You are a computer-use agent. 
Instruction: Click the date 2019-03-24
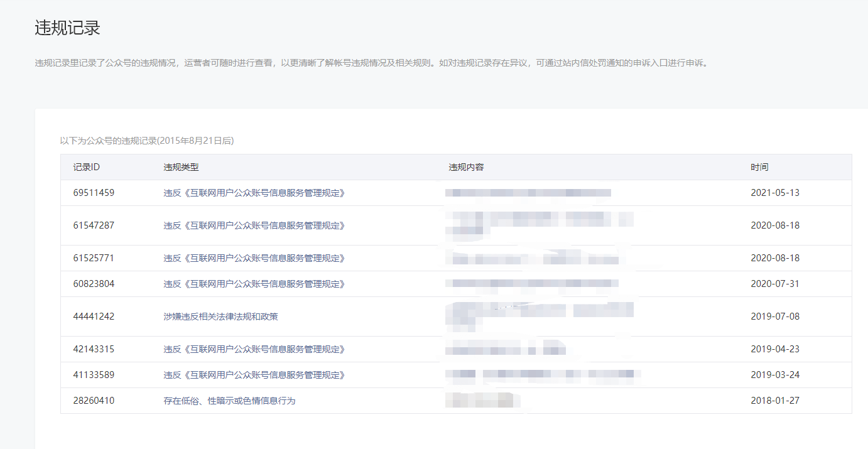point(775,375)
